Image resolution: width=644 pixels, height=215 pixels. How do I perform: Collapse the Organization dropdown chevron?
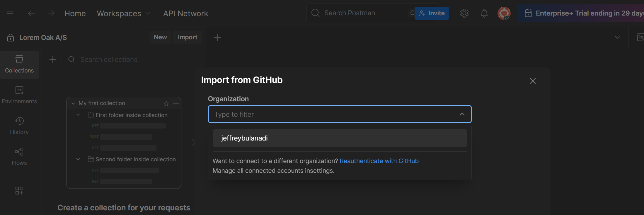pyautogui.click(x=462, y=114)
